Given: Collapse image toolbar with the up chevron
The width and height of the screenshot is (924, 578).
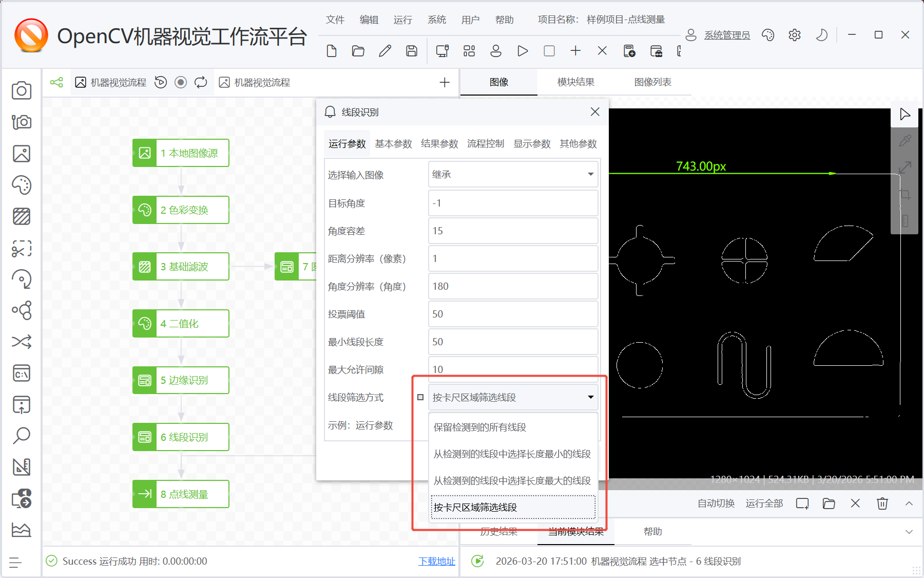Looking at the screenshot, I should pos(909,504).
